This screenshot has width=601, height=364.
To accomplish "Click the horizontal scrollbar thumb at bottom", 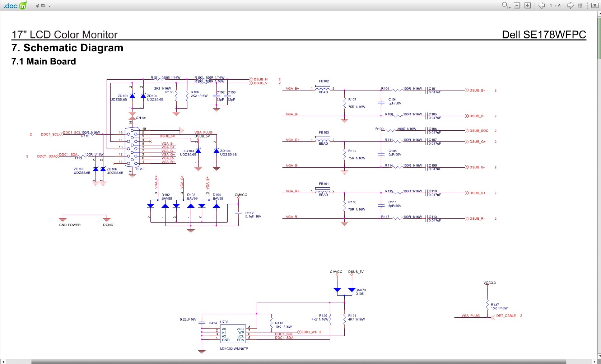I will [x=298, y=361].
